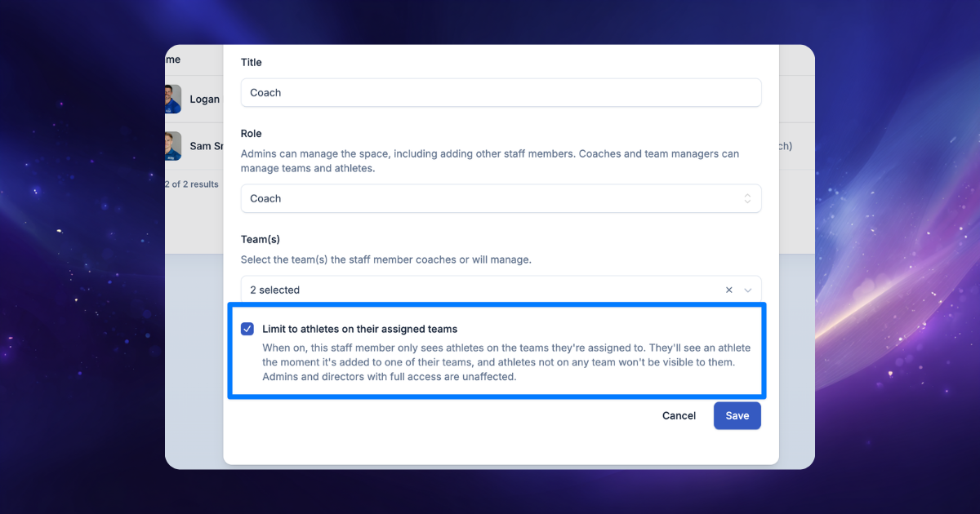Screen dimensions: 980x514
Task: Click the Title heading label
Action: (x=251, y=62)
